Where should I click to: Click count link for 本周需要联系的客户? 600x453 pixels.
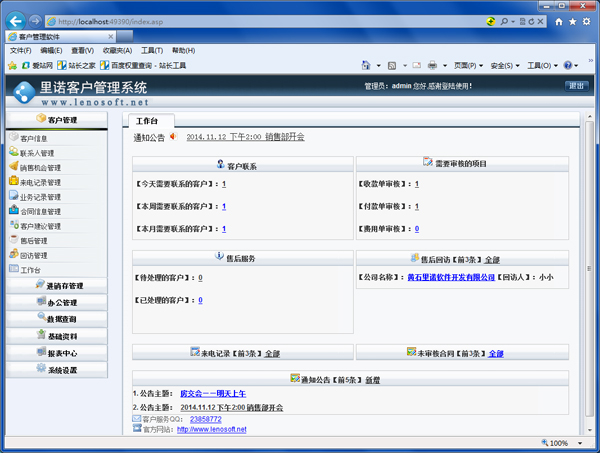point(224,207)
